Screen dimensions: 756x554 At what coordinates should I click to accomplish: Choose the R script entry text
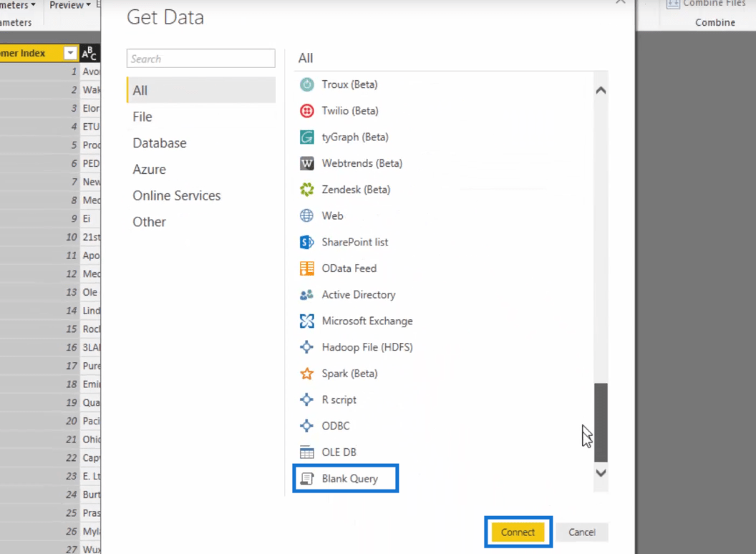339,399
